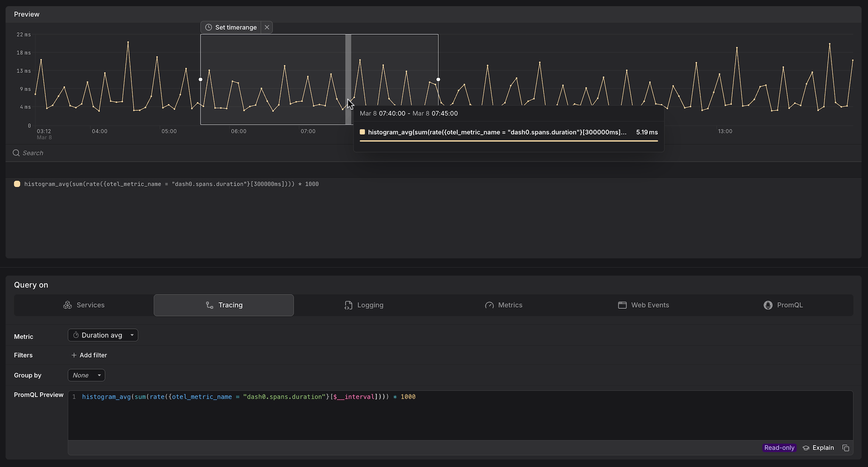The height and width of the screenshot is (467, 868).
Task: Select the PromQL globe icon
Action: [767, 305]
